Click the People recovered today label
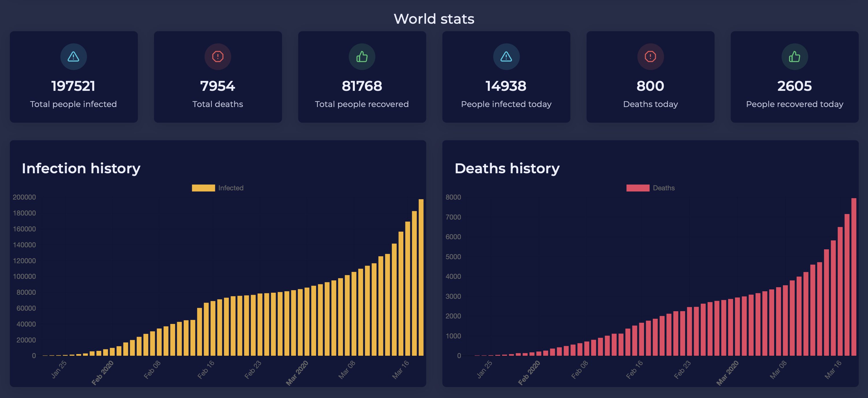Image resolution: width=868 pixels, height=398 pixels. click(795, 104)
